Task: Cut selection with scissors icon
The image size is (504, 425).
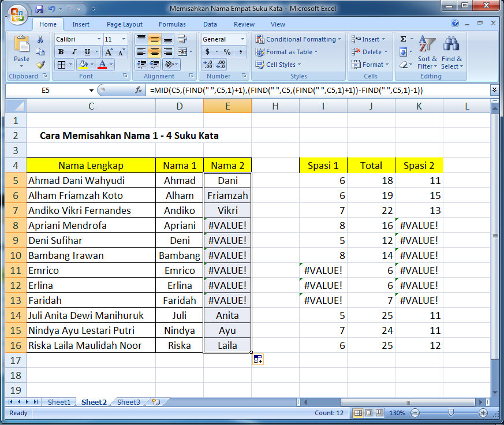Action: 40,39
